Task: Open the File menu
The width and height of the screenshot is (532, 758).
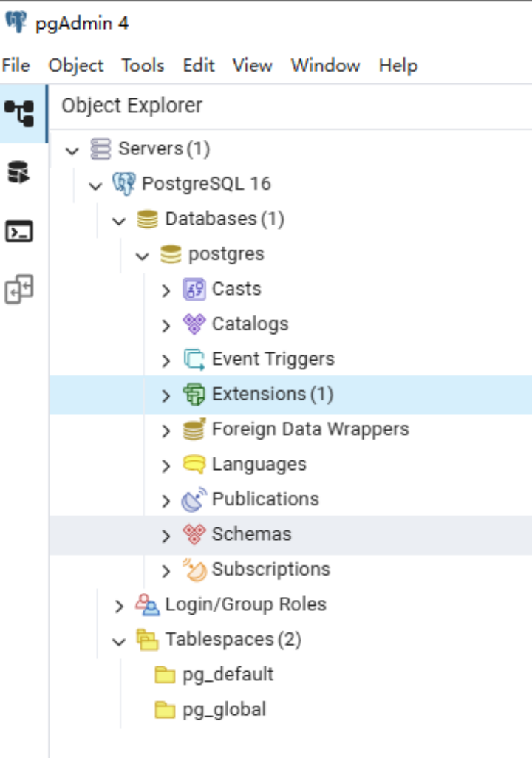Action: [x=16, y=65]
